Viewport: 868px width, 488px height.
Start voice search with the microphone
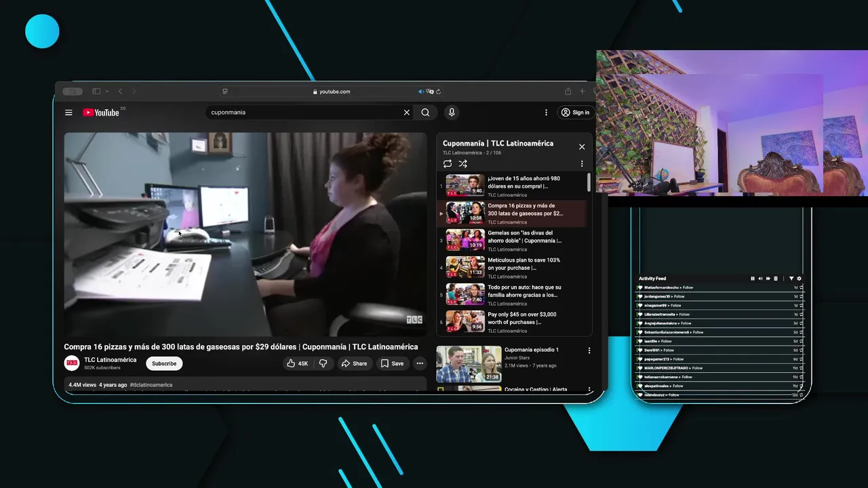point(452,113)
